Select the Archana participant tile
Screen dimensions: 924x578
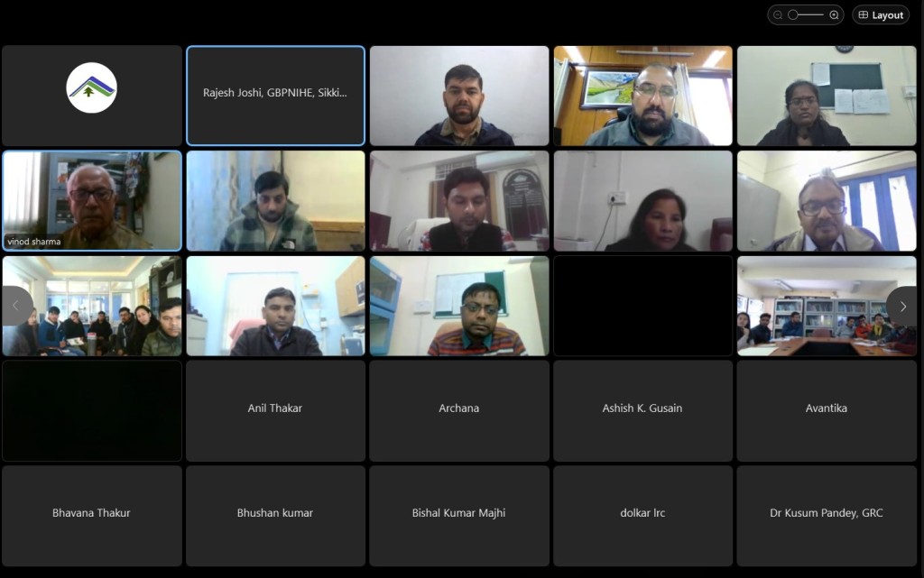pos(459,410)
